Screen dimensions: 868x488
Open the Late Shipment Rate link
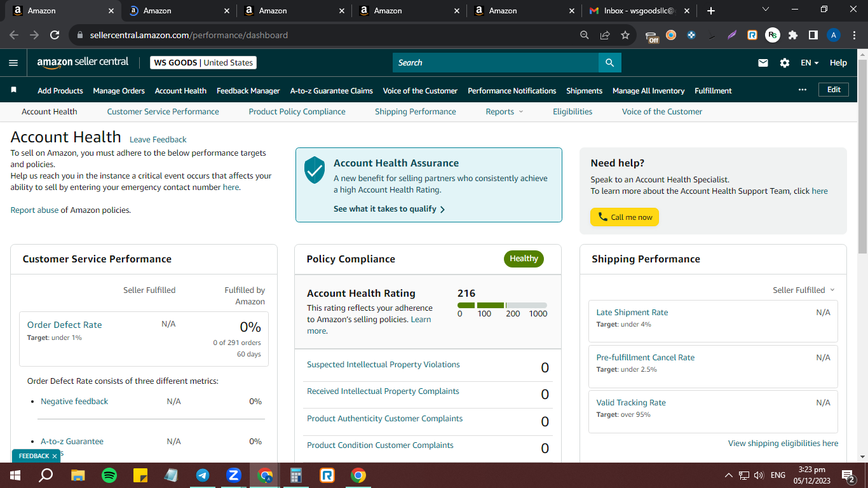point(632,312)
